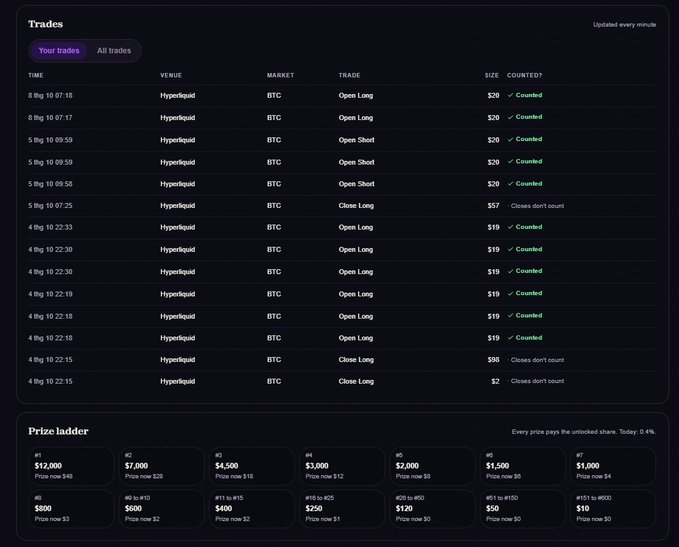The image size is (679, 547).
Task: Open the #2 $7,000 prize card
Action: pos(162,466)
